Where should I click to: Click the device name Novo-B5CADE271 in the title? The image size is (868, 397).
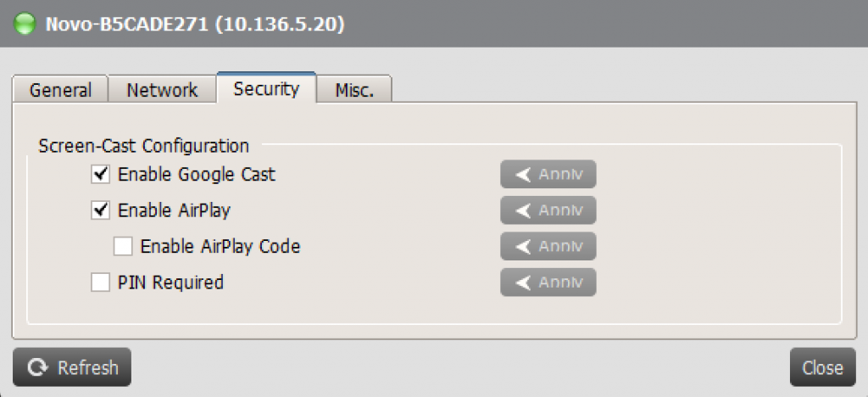pyautogui.click(x=127, y=25)
